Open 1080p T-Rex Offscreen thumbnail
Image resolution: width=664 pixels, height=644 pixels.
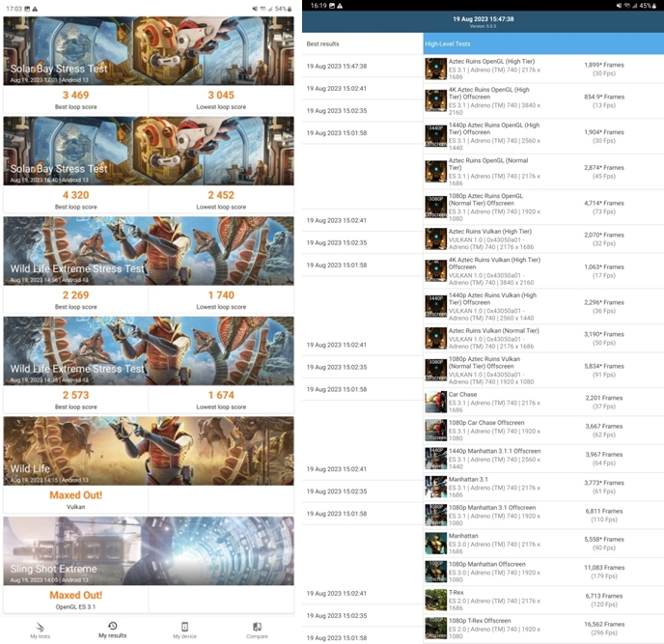coord(436,629)
